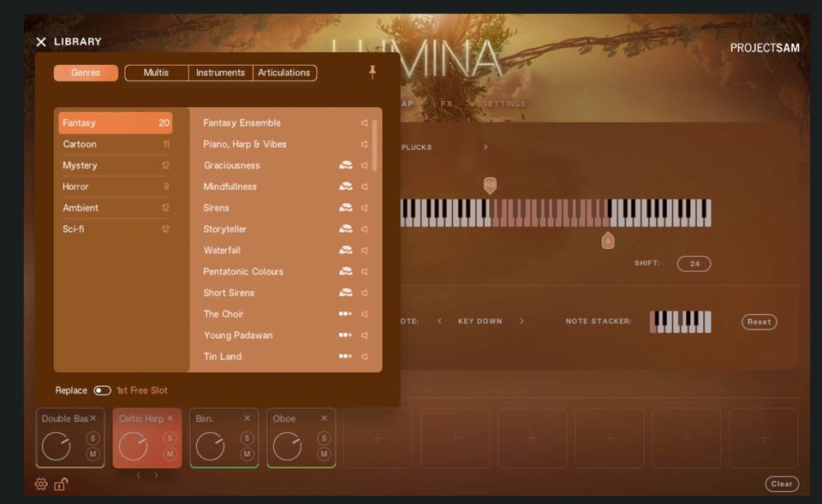Solo the Bsn. slot
Image resolution: width=822 pixels, height=504 pixels.
[247, 438]
